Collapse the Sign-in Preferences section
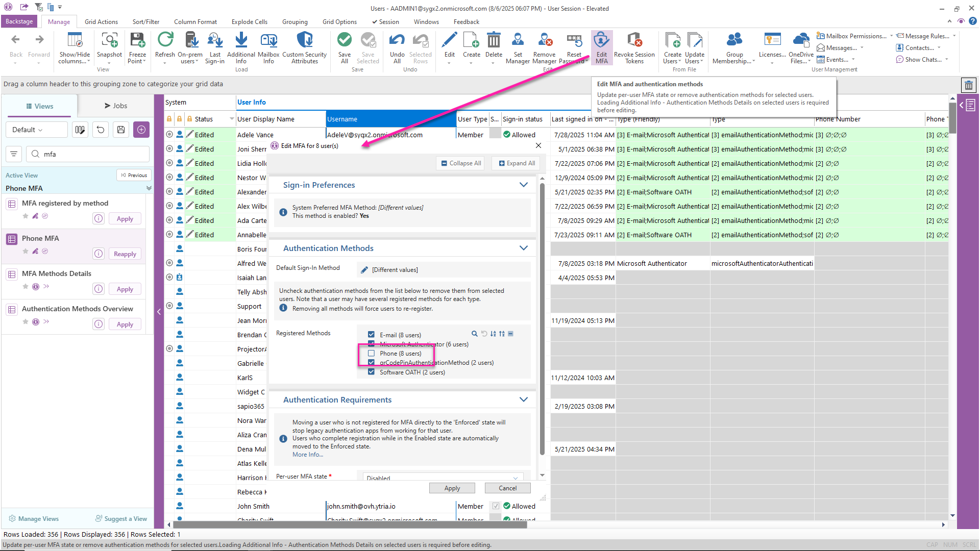 (523, 185)
